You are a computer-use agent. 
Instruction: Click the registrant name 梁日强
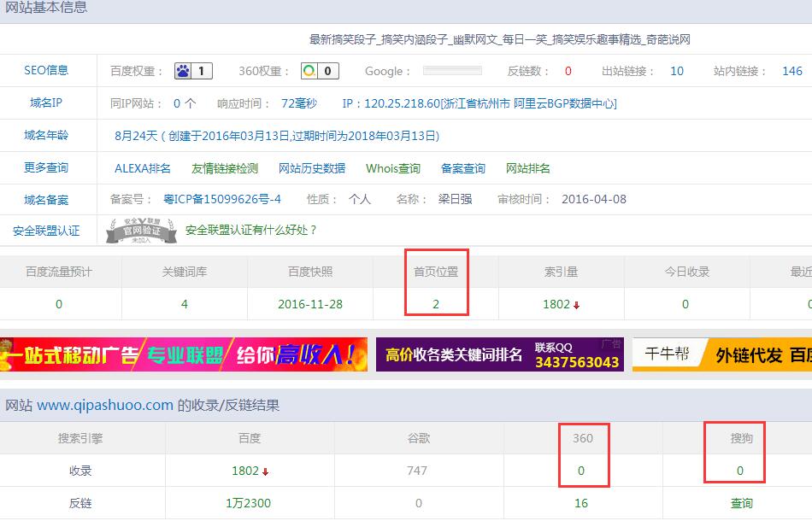point(455,199)
